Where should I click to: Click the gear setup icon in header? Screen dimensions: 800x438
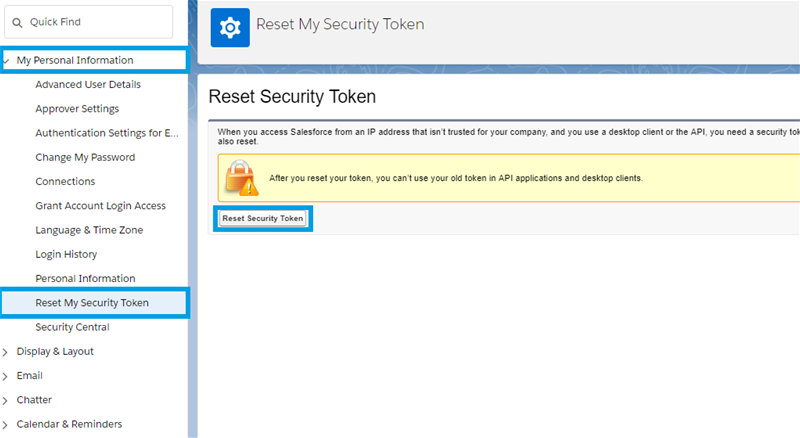click(230, 26)
